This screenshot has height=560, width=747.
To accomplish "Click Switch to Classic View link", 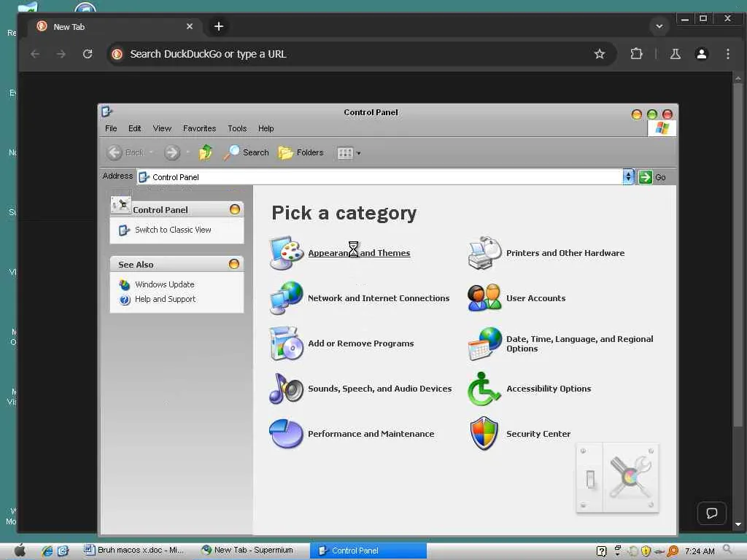I will (173, 230).
